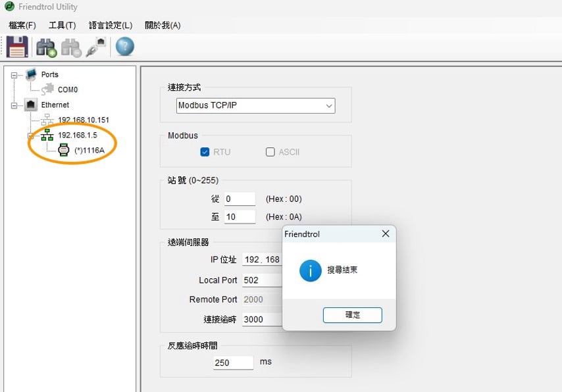Click the floppy disk save icon
The height and width of the screenshot is (392, 562).
pos(17,47)
